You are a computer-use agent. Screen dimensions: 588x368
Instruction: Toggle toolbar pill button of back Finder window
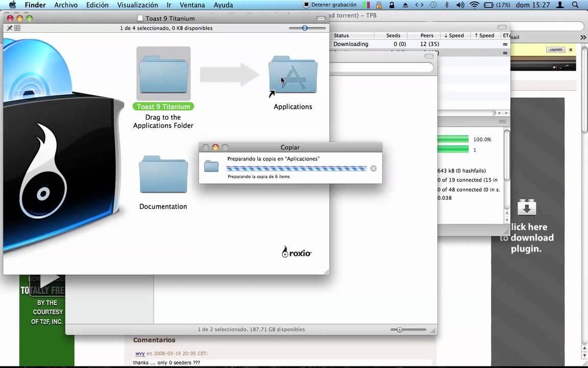(x=429, y=56)
